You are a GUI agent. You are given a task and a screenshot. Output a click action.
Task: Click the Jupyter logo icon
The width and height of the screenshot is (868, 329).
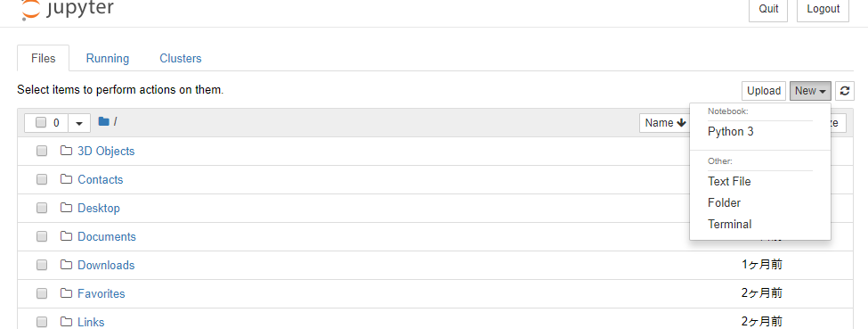coord(30,10)
